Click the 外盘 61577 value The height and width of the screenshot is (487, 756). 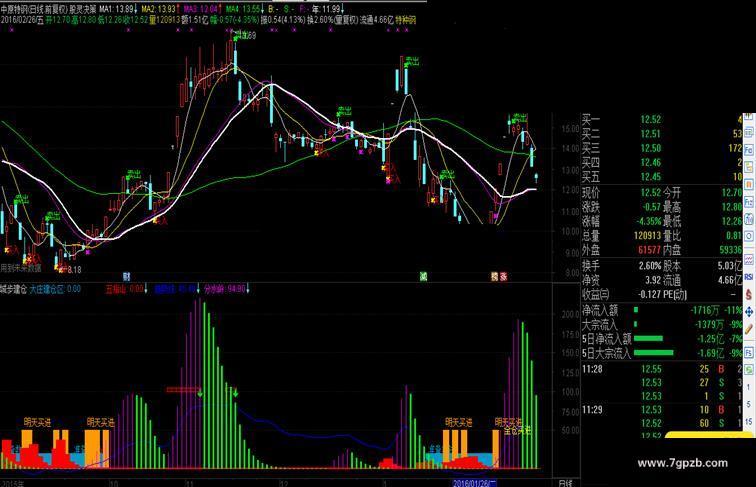click(x=649, y=250)
